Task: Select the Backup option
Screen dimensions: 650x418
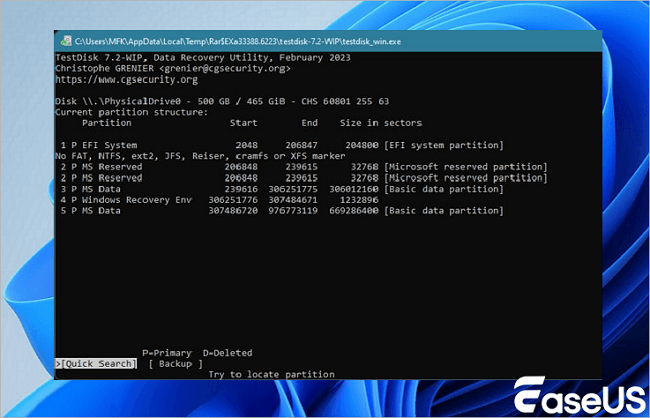Action: [x=175, y=364]
